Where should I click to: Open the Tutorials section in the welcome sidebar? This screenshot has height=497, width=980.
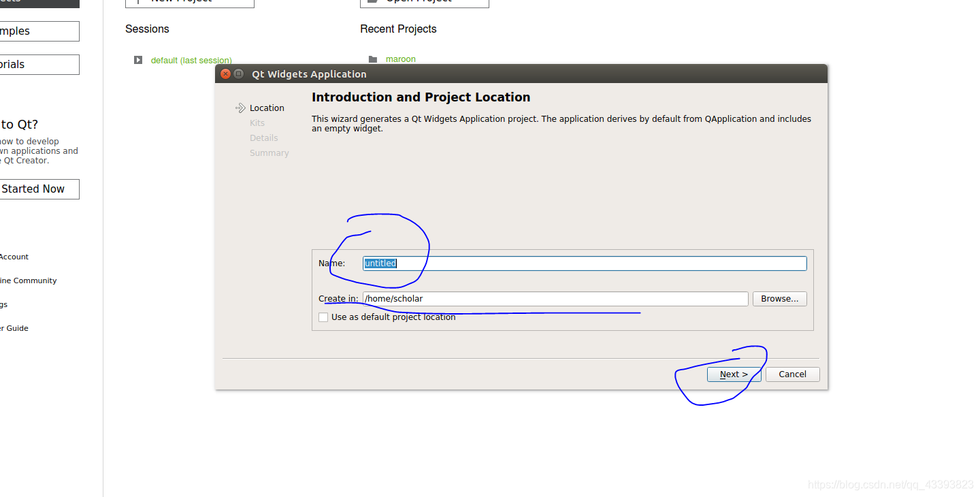pyautogui.click(x=39, y=65)
